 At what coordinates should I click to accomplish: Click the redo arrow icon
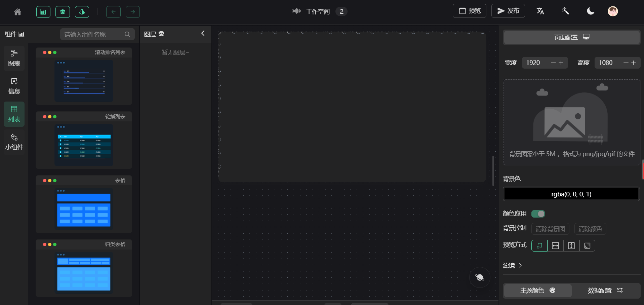tap(132, 11)
